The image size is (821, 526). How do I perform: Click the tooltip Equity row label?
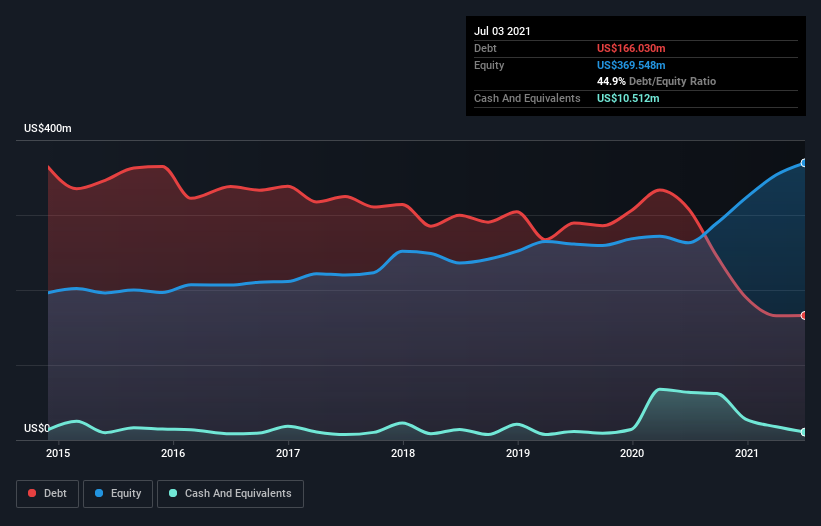(x=489, y=65)
